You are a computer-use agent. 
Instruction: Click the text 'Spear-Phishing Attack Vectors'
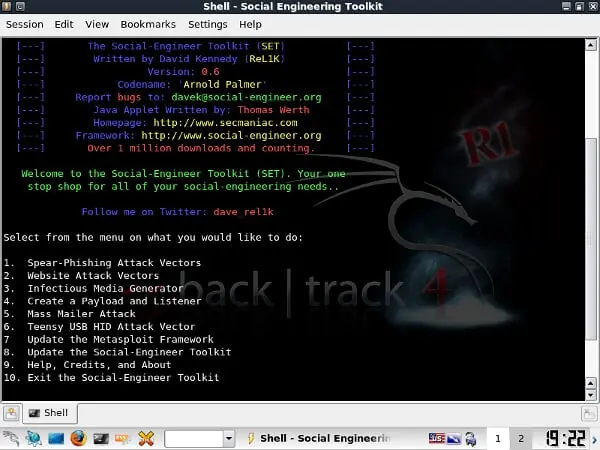[114, 263]
